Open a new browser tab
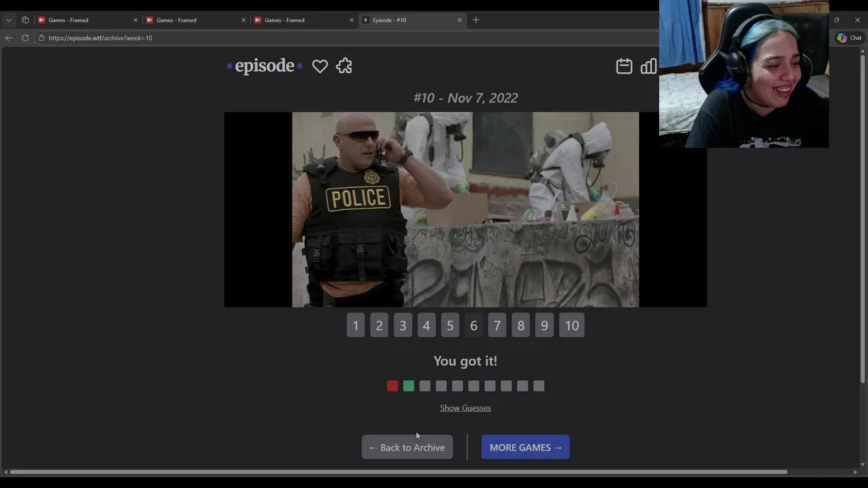 click(x=476, y=20)
